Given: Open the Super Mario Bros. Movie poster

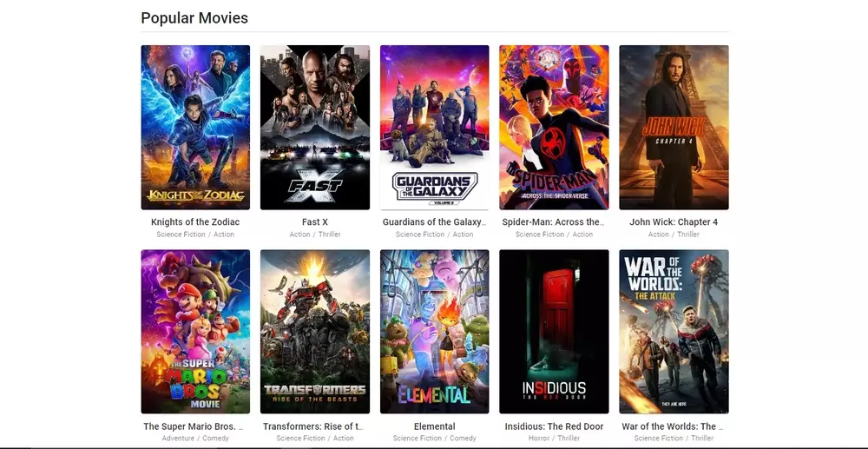Looking at the screenshot, I should coord(195,332).
